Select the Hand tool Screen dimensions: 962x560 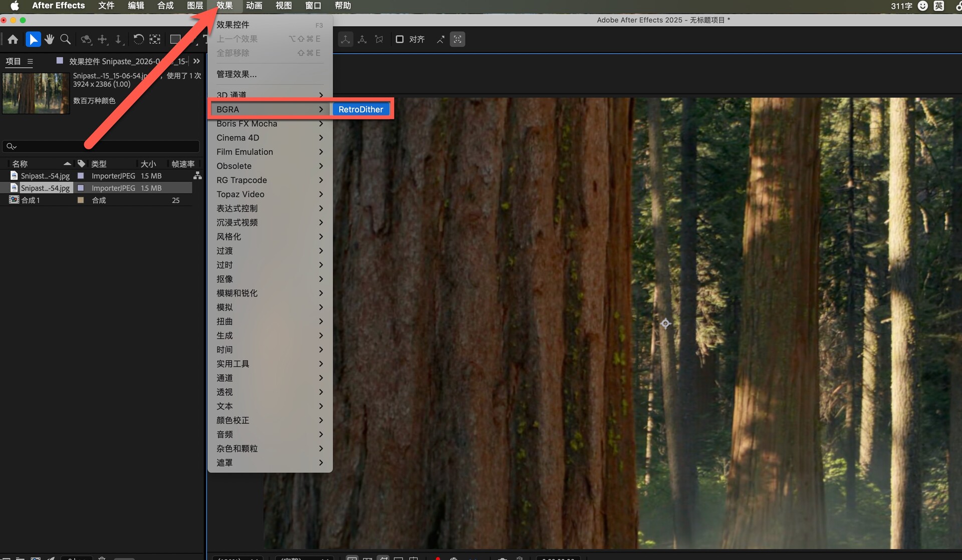coord(49,40)
